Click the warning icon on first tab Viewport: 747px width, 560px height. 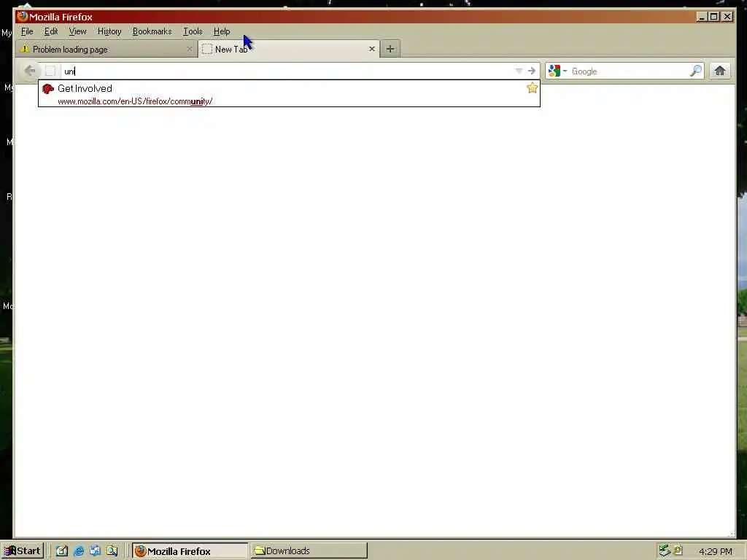(x=24, y=49)
